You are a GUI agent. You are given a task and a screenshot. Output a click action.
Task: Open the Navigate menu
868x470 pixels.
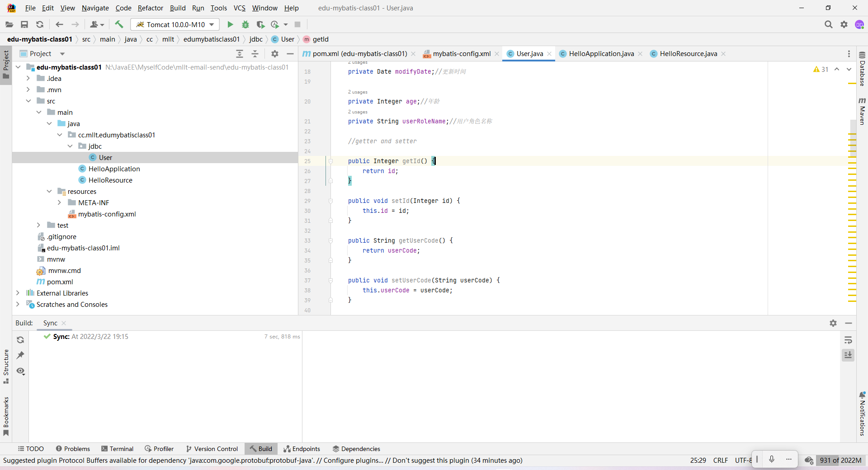[x=95, y=8]
